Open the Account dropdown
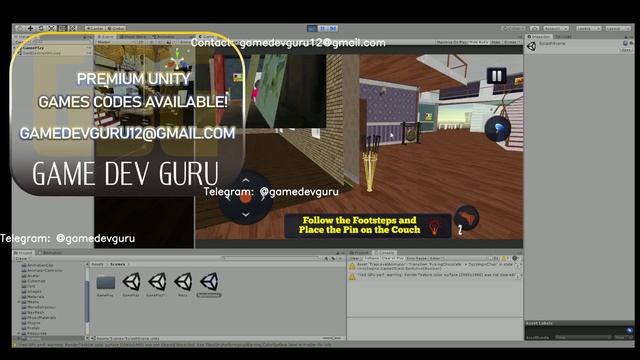 tap(556, 28)
